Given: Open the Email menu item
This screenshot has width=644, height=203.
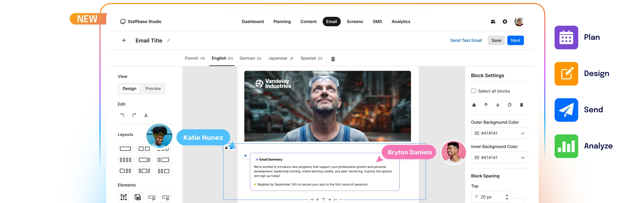Looking at the screenshot, I should tap(331, 22).
